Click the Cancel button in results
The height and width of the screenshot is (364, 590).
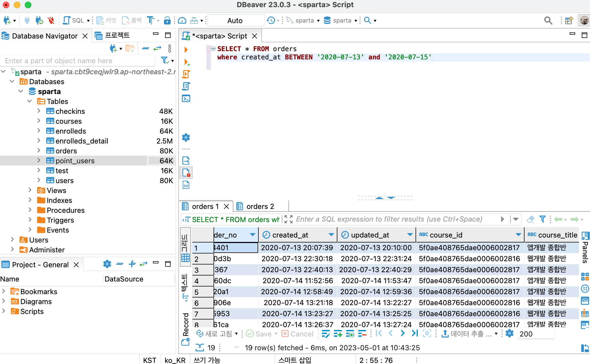(x=298, y=334)
